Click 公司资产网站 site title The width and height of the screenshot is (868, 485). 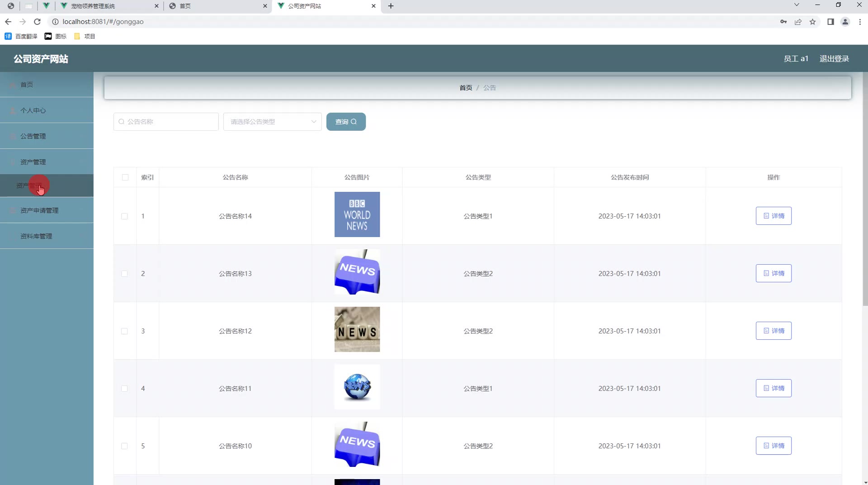click(41, 59)
